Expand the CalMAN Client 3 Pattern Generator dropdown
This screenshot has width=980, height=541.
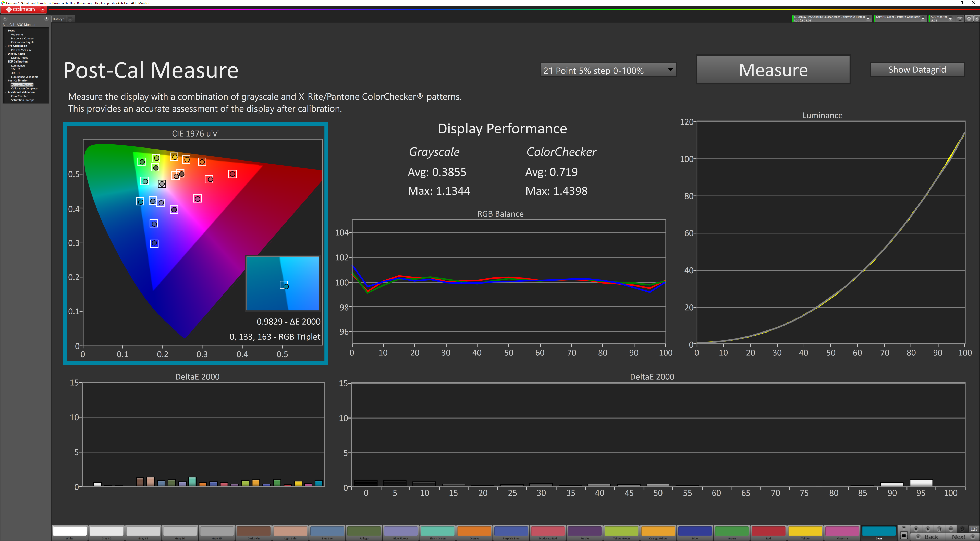click(x=923, y=19)
